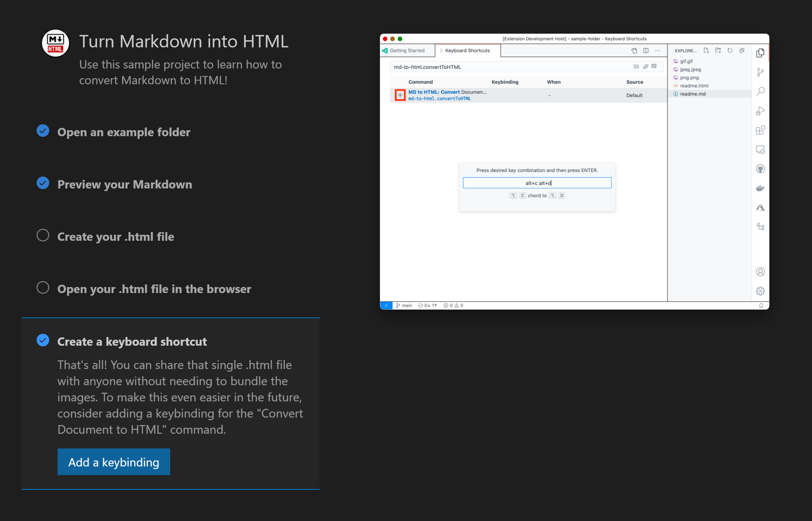Check the Open your .html file step
Image resolution: width=812 pixels, height=521 pixels.
[x=43, y=287]
